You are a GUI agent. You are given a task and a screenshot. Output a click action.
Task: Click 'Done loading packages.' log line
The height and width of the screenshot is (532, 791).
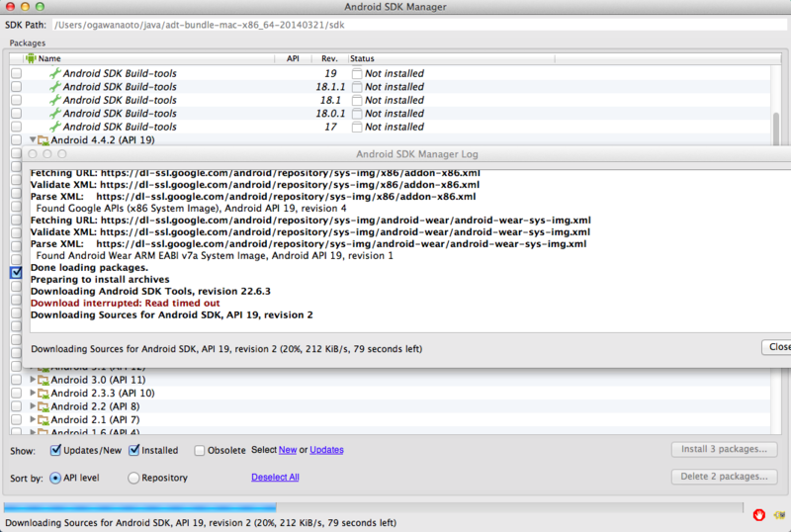pos(89,268)
